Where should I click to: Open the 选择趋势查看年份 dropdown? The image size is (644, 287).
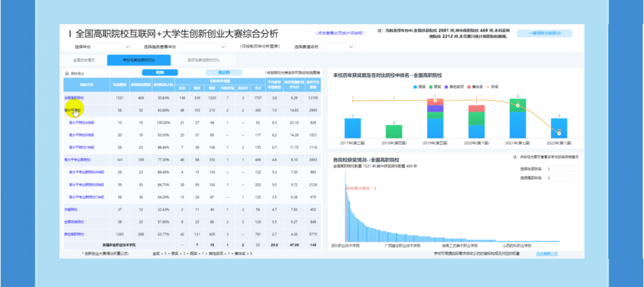[204, 47]
